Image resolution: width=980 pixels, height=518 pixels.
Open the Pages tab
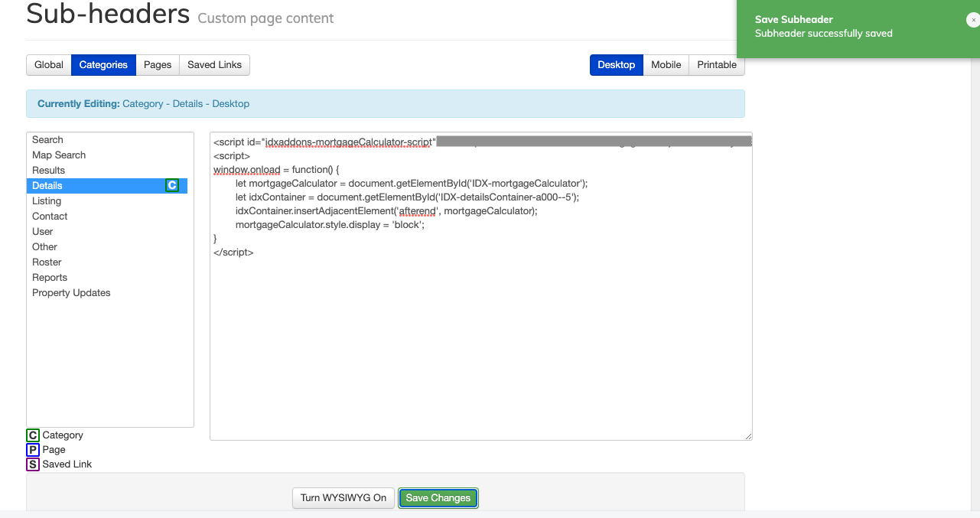click(x=157, y=65)
